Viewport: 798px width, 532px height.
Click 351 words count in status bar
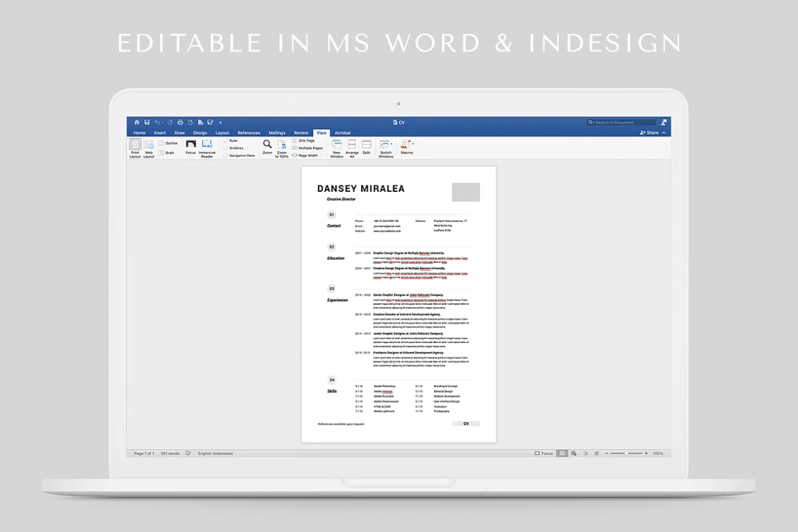[x=170, y=453]
